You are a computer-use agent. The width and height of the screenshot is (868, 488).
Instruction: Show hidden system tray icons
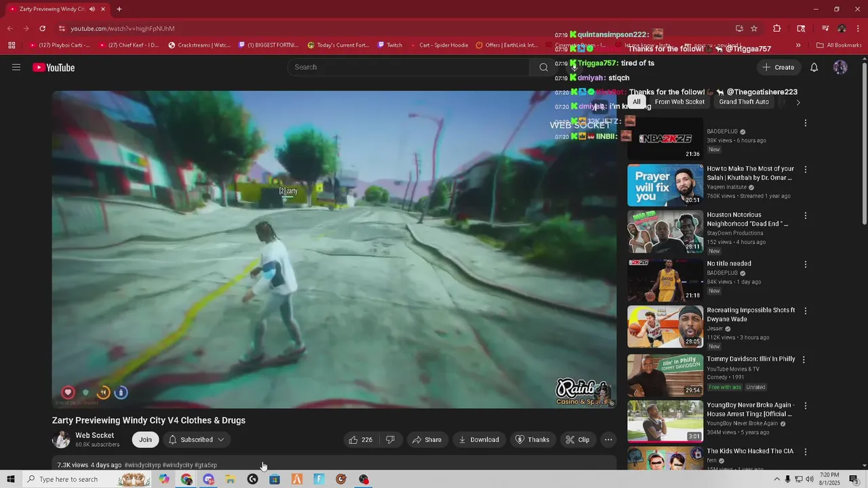tap(776, 479)
